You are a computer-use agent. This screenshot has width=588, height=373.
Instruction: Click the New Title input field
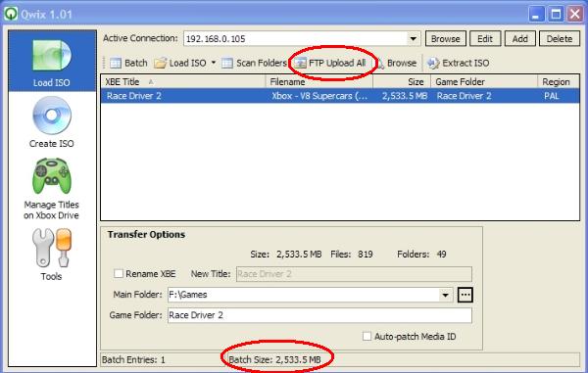354,274
